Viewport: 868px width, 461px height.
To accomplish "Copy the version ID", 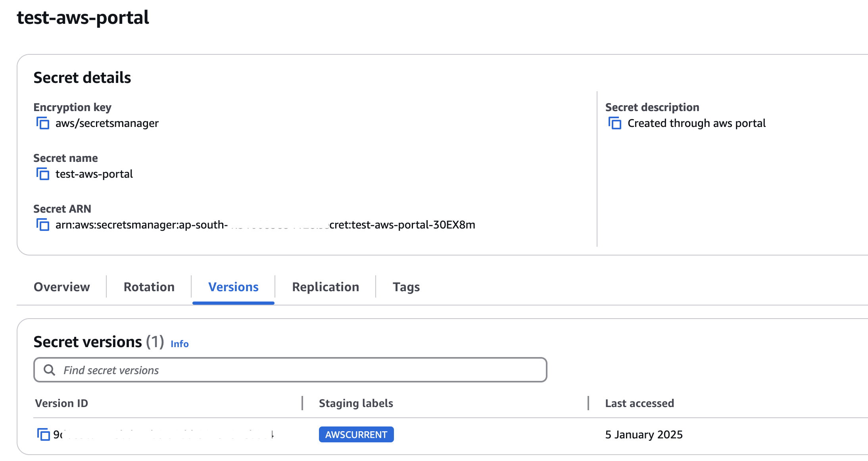I will 43,434.
